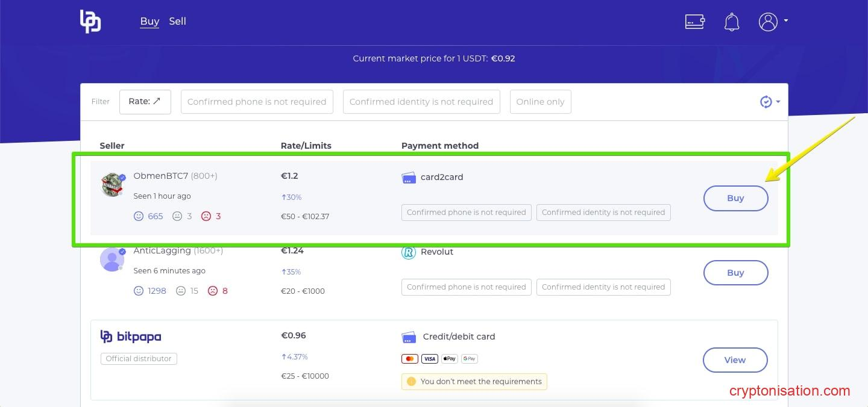
Task: Click AnticLagging negative feedback face
Action: click(213, 291)
